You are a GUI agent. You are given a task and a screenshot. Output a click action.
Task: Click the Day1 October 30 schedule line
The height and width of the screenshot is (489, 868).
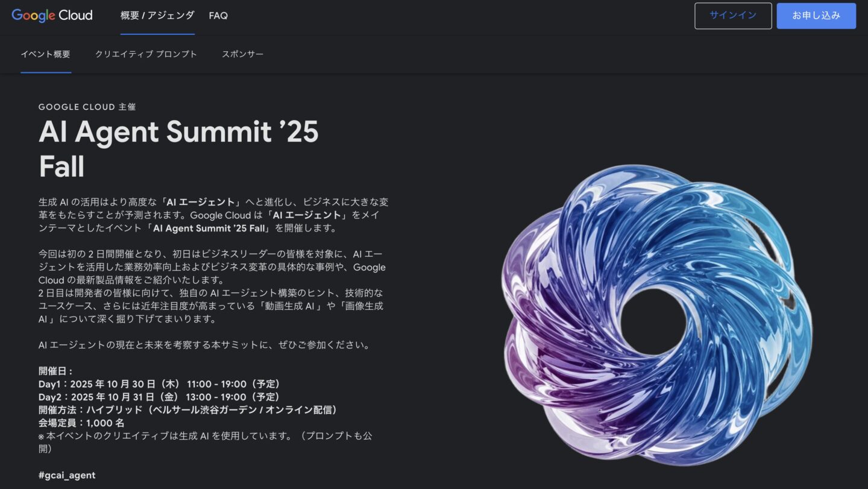160,384
